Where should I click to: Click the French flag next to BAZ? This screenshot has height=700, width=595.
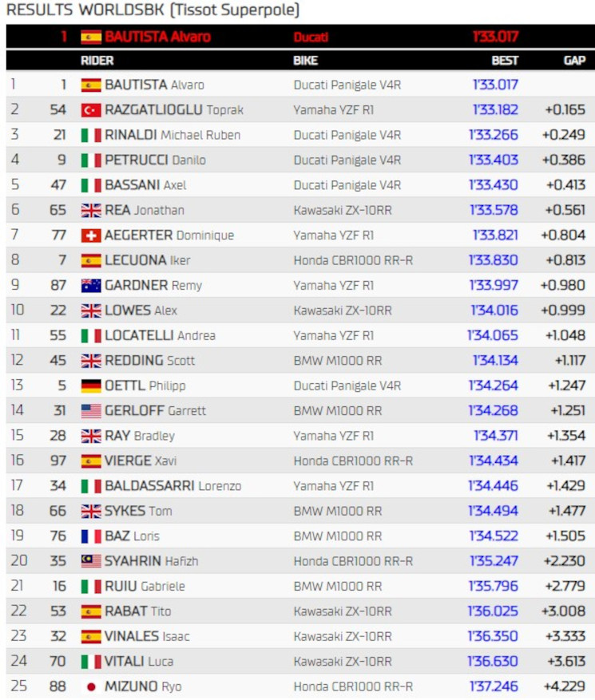[x=91, y=536]
